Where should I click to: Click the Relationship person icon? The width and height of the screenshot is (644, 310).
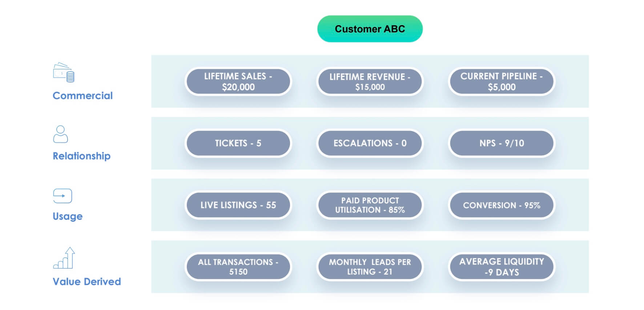[x=60, y=134]
